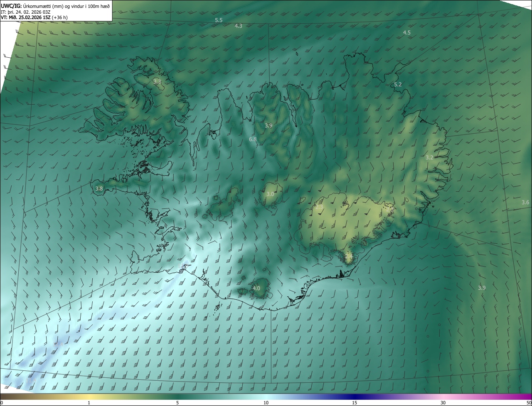Click the color scale tick labeled 15

pyautogui.click(x=355, y=403)
